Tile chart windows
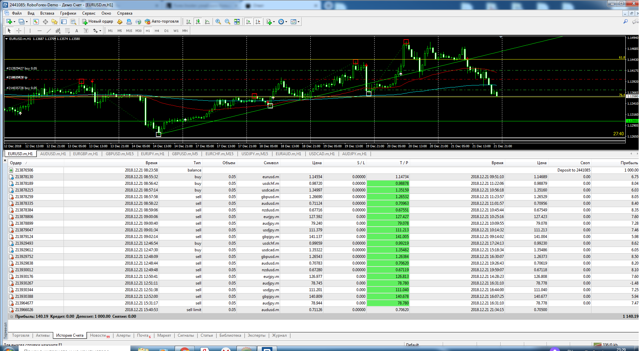This screenshot has height=351, width=644. [x=237, y=22]
